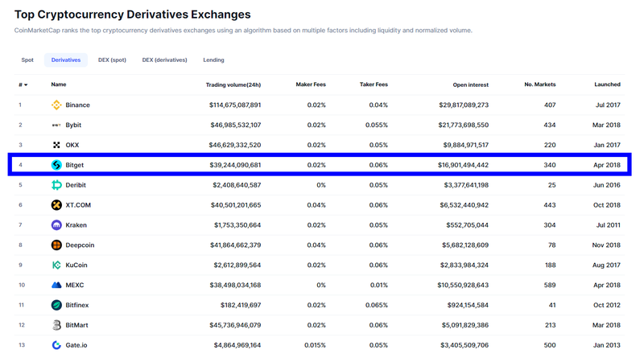
Task: Click the XT.COM exchange logo icon
Action: point(56,205)
